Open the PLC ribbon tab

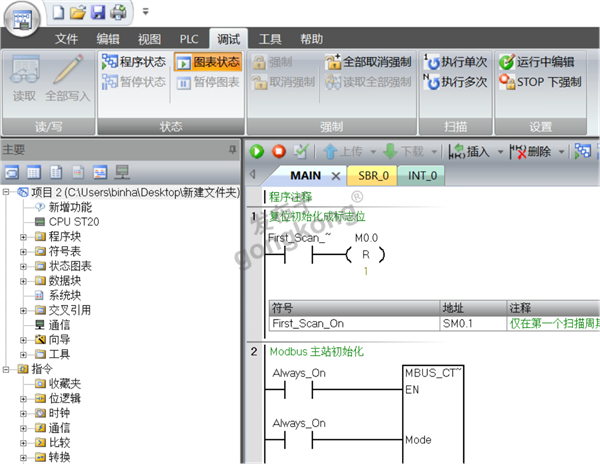pyautogui.click(x=189, y=39)
